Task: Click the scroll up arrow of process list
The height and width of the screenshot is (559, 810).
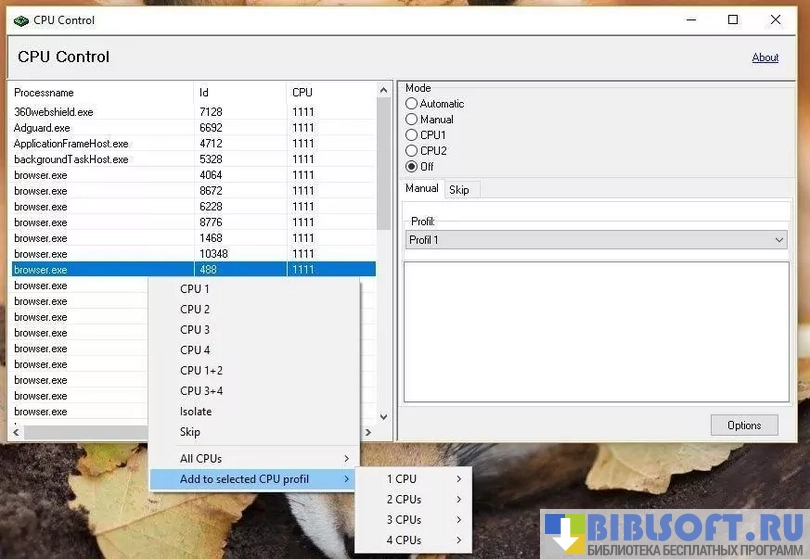Action: [383, 91]
